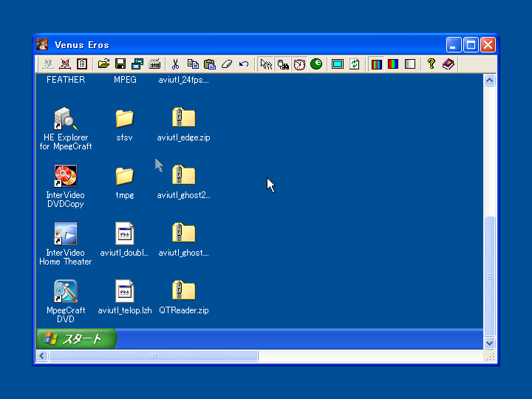Click the MPEG icon label
Screen dimensions: 532x399
click(x=125, y=80)
